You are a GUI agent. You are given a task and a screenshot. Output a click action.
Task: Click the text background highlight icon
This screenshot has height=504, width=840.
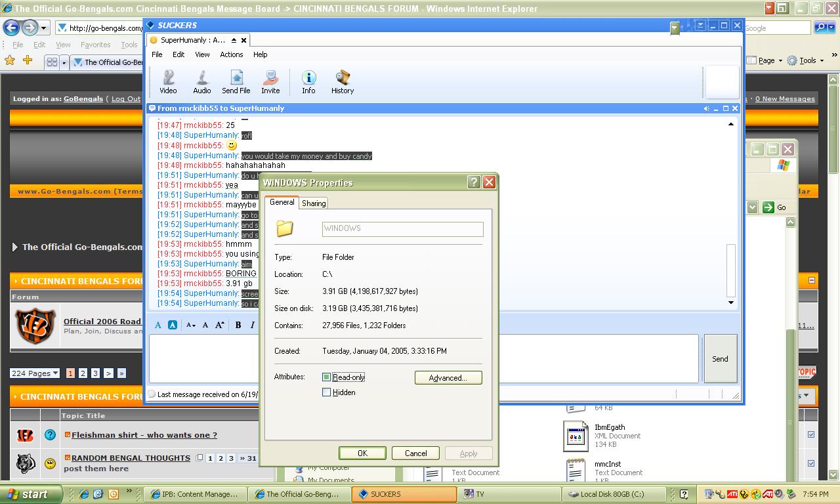tap(172, 325)
